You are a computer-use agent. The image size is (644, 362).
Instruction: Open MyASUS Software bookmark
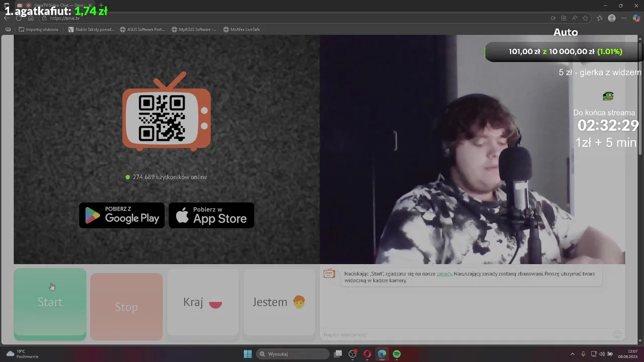[x=194, y=29]
